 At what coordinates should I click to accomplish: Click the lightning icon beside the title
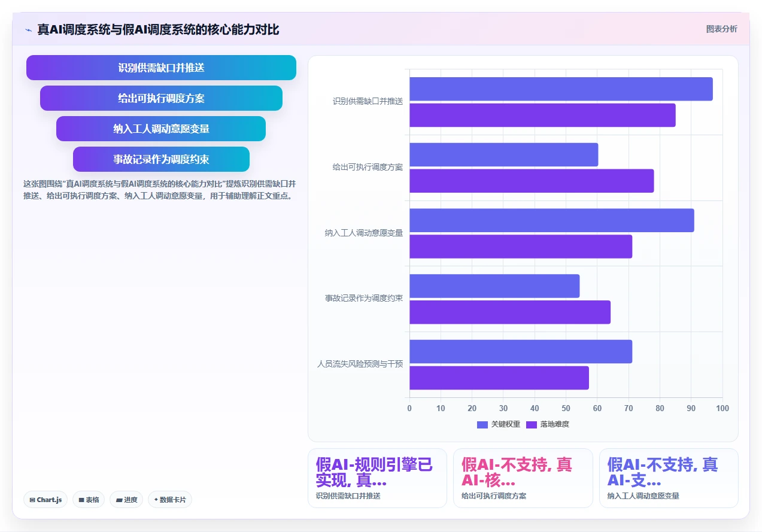[x=28, y=29]
